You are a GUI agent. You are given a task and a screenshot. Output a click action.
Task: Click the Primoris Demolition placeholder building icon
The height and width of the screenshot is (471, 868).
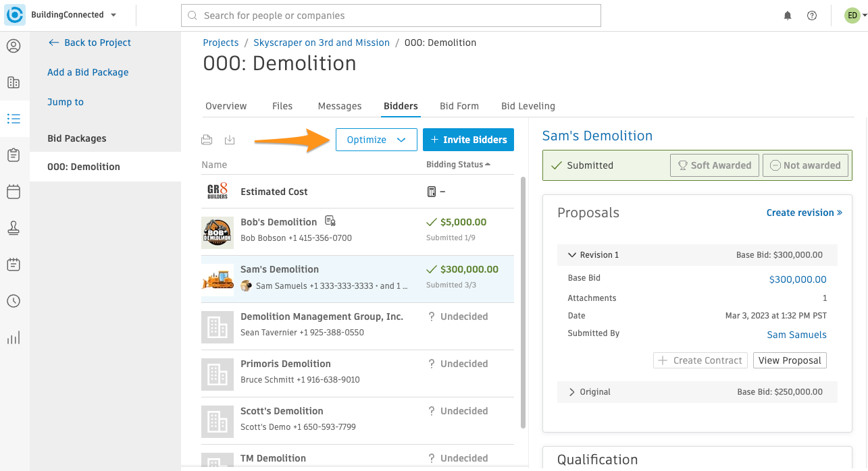point(218,374)
